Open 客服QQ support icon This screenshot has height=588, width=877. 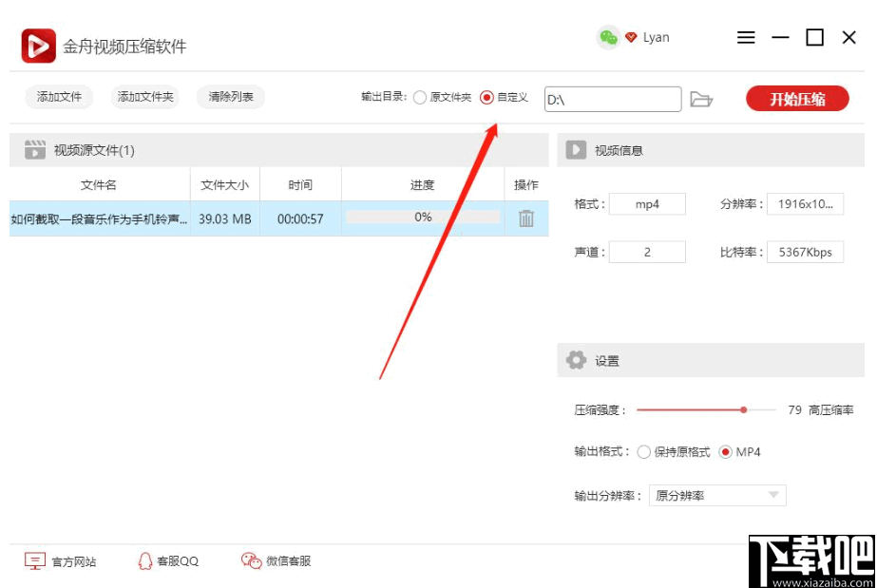(144, 561)
